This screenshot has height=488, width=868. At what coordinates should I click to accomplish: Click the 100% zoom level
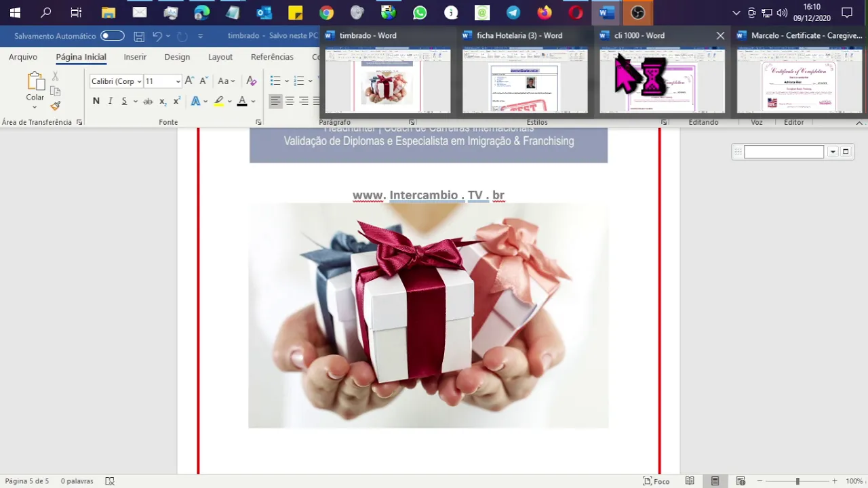coord(854,481)
